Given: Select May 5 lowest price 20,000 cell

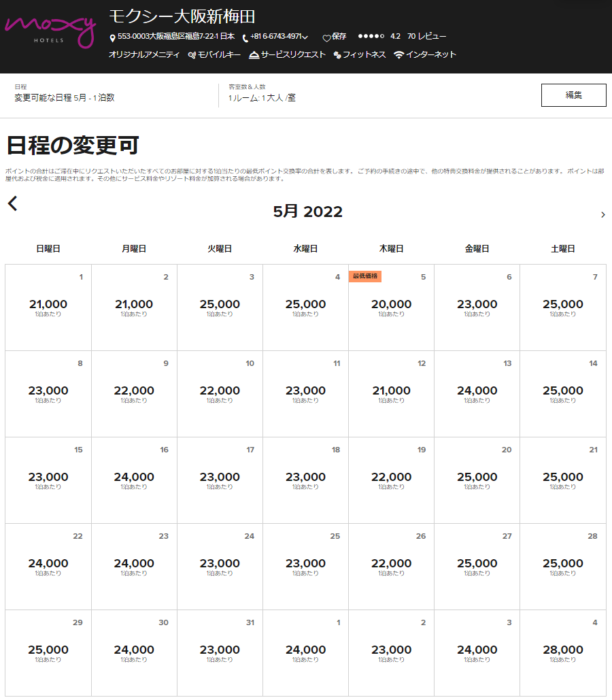Looking at the screenshot, I should (391, 307).
